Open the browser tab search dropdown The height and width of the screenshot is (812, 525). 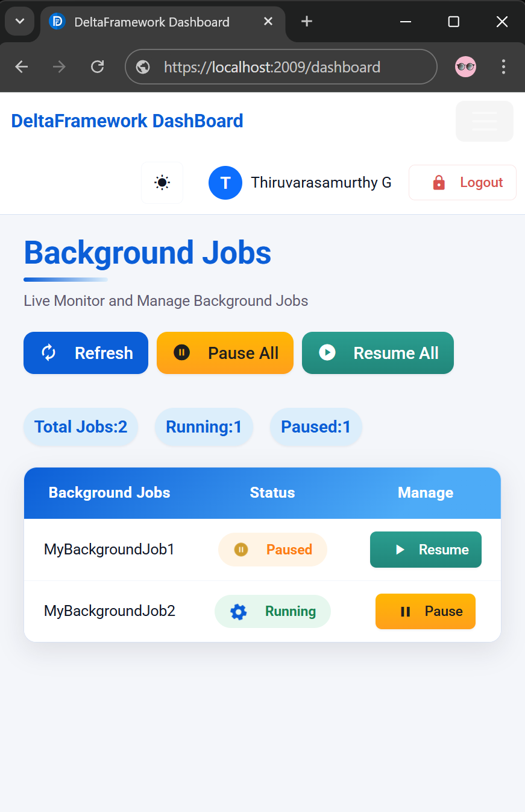pyautogui.click(x=20, y=22)
